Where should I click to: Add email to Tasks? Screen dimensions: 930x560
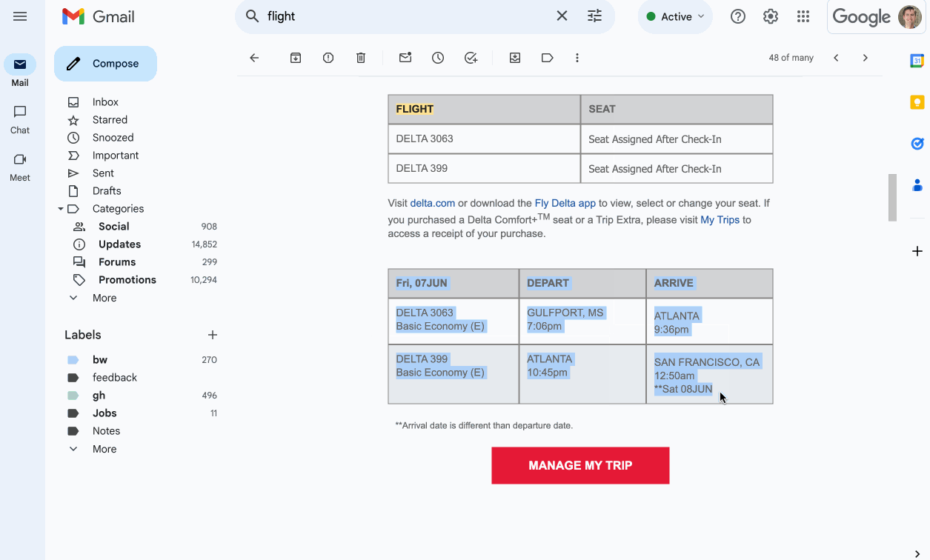tap(471, 58)
